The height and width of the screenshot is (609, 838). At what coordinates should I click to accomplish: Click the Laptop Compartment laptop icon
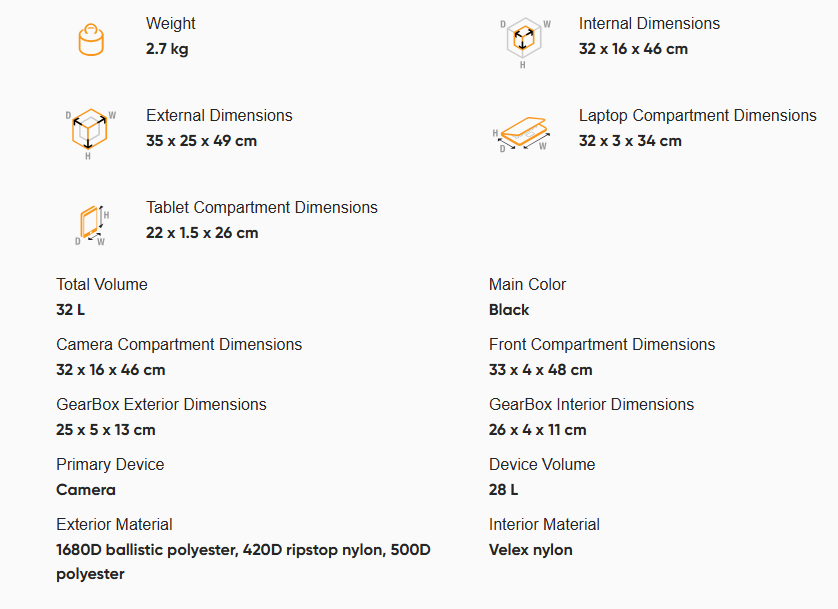pyautogui.click(x=522, y=134)
